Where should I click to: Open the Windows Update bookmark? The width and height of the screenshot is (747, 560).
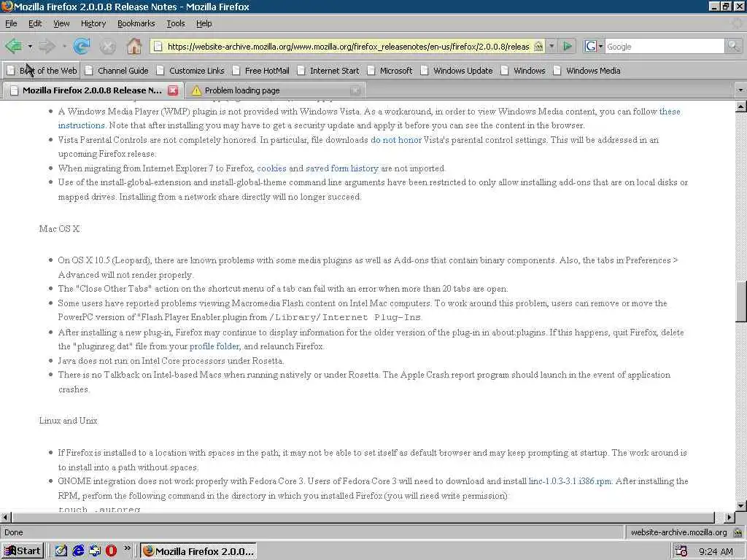point(457,71)
